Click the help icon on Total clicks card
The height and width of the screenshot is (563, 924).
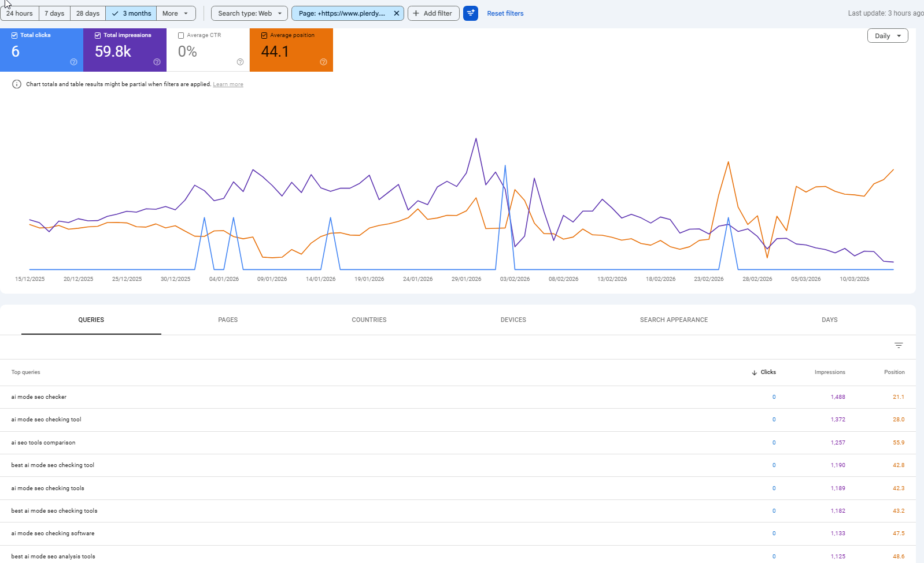click(x=73, y=62)
